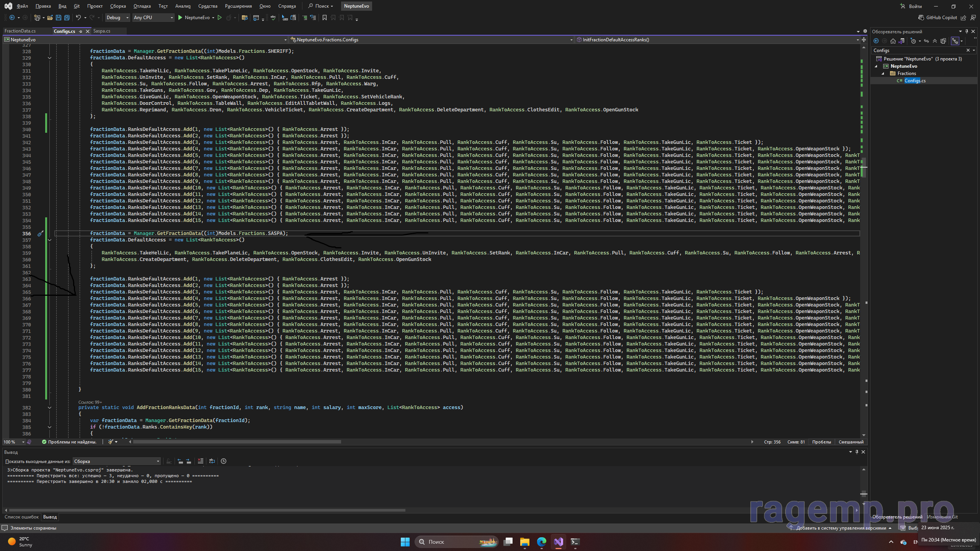The width and height of the screenshot is (980, 551).
Task: Open the Отладка menu
Action: tap(142, 6)
